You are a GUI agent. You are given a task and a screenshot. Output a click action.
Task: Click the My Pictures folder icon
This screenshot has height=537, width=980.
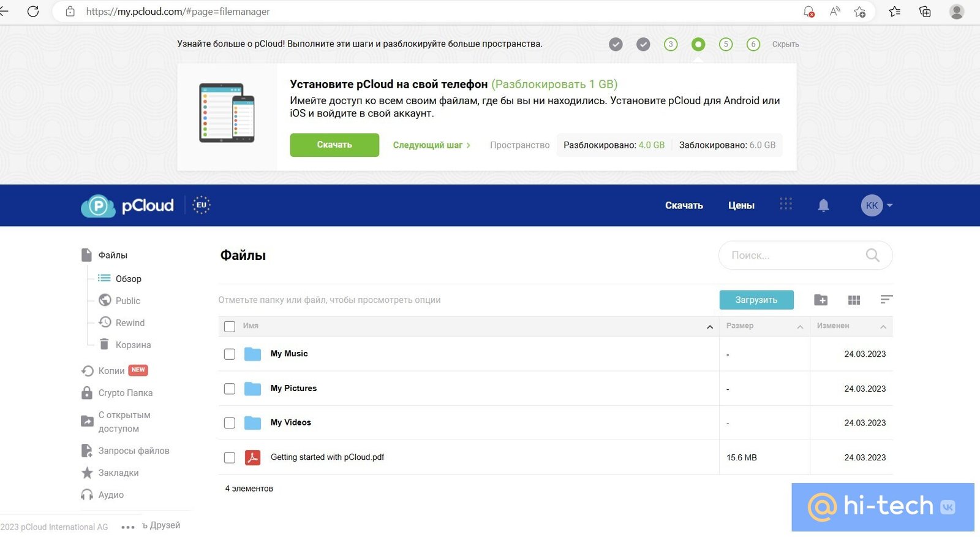pos(252,389)
